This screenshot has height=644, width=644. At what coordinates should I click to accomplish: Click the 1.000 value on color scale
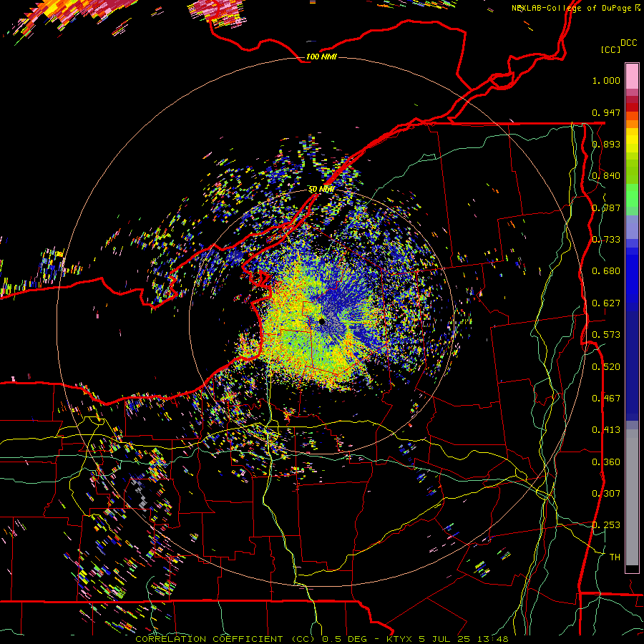pyautogui.click(x=606, y=80)
